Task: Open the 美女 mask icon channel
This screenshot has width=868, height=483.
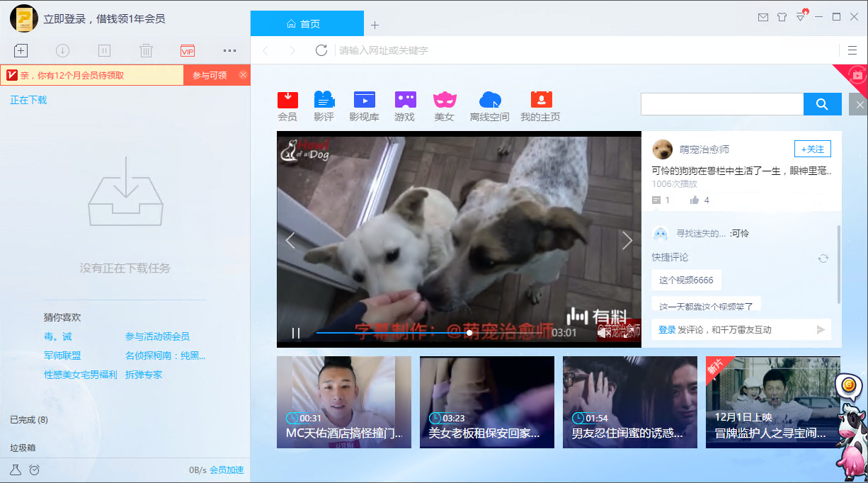Action: point(444,106)
